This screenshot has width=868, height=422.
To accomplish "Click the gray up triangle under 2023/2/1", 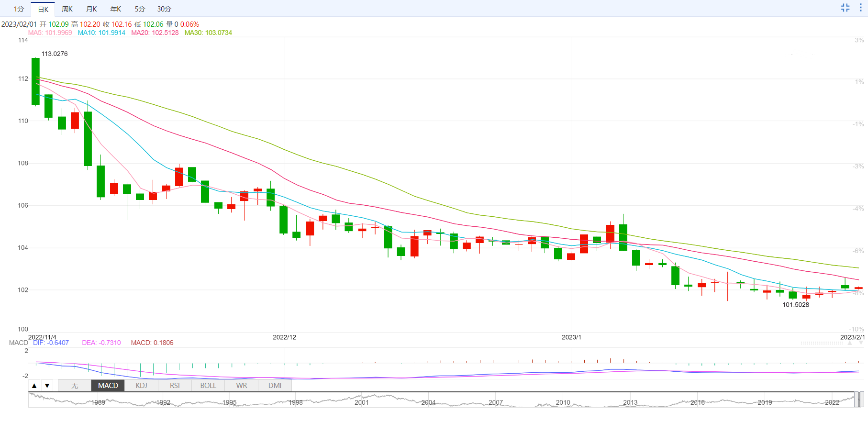I will pyautogui.click(x=850, y=343).
